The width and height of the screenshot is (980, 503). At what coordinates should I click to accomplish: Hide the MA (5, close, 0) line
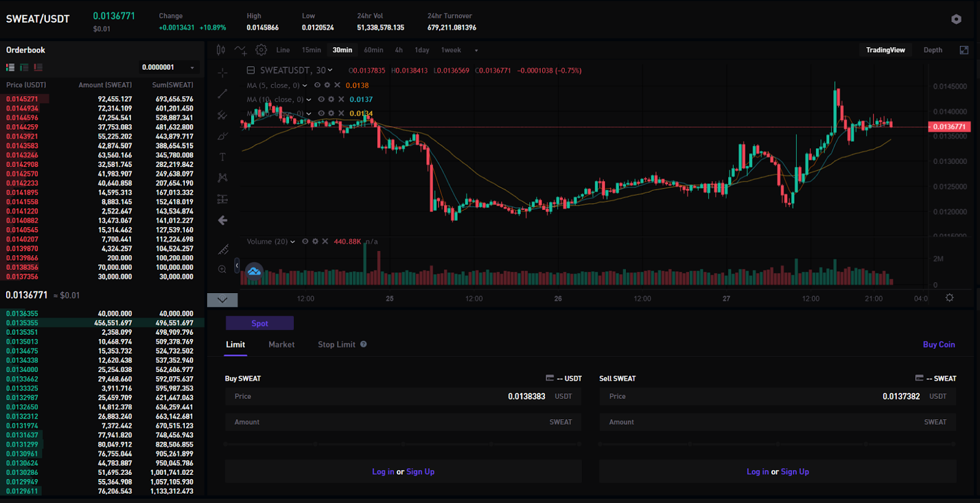pos(317,86)
